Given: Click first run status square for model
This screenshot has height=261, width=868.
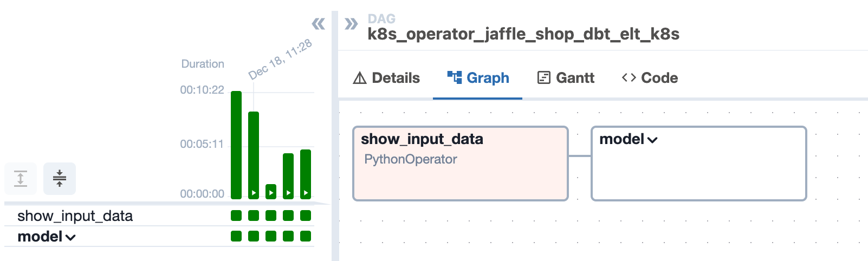Looking at the screenshot, I should 236,236.
